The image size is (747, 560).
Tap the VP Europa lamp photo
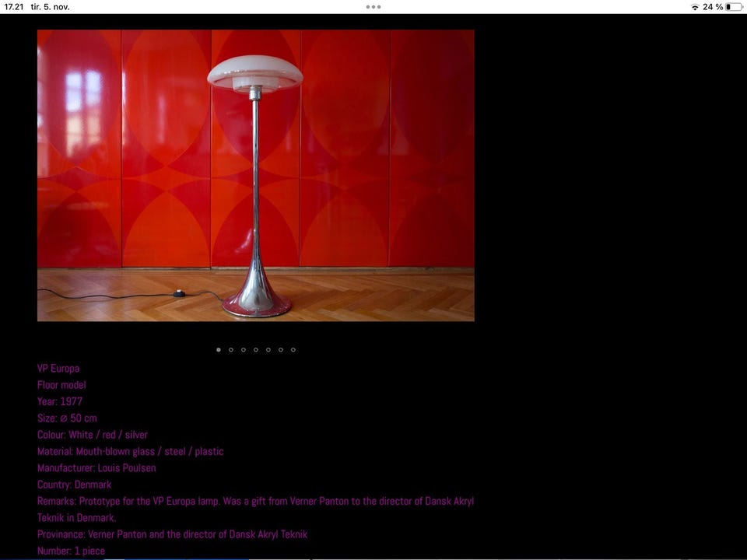pyautogui.click(x=255, y=175)
